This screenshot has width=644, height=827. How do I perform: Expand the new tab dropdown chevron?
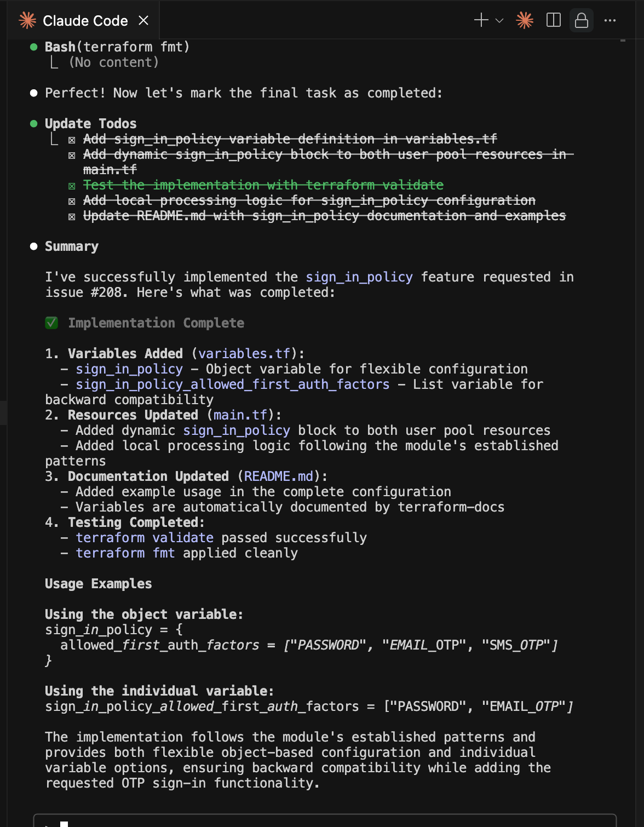(499, 21)
